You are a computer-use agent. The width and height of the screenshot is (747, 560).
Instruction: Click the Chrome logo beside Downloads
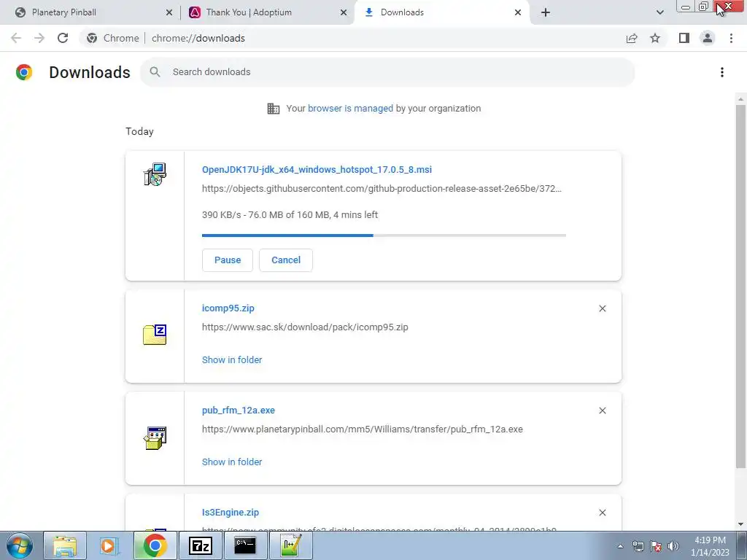(24, 72)
